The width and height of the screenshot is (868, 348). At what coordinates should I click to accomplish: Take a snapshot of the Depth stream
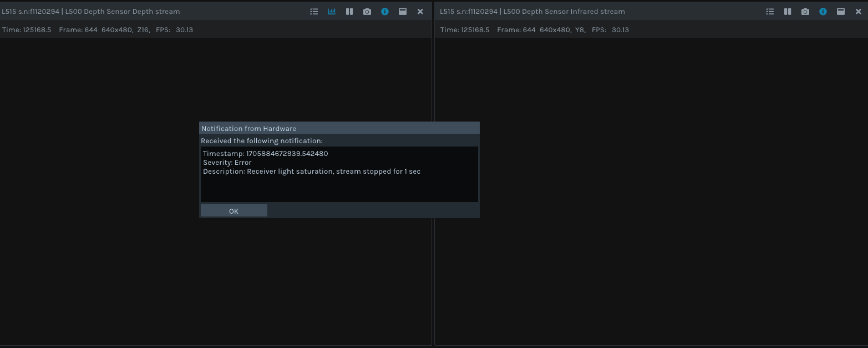click(367, 12)
